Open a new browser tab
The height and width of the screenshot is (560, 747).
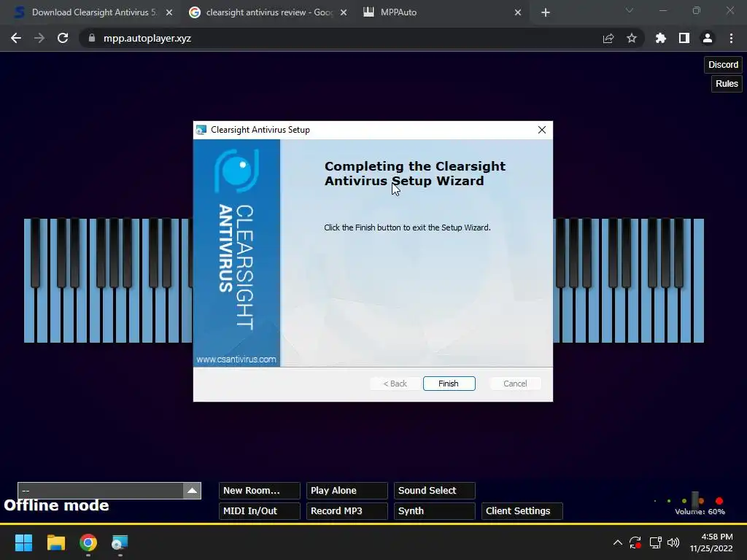pos(546,13)
